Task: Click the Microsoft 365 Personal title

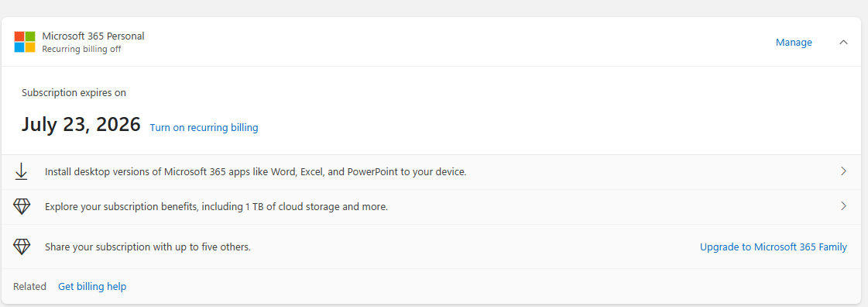Action: (93, 36)
